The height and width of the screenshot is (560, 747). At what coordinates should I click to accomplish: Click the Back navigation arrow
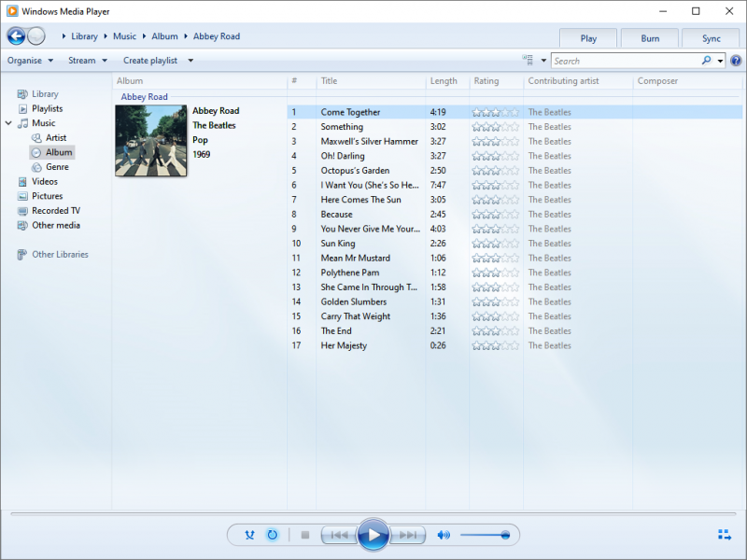pyautogui.click(x=16, y=36)
